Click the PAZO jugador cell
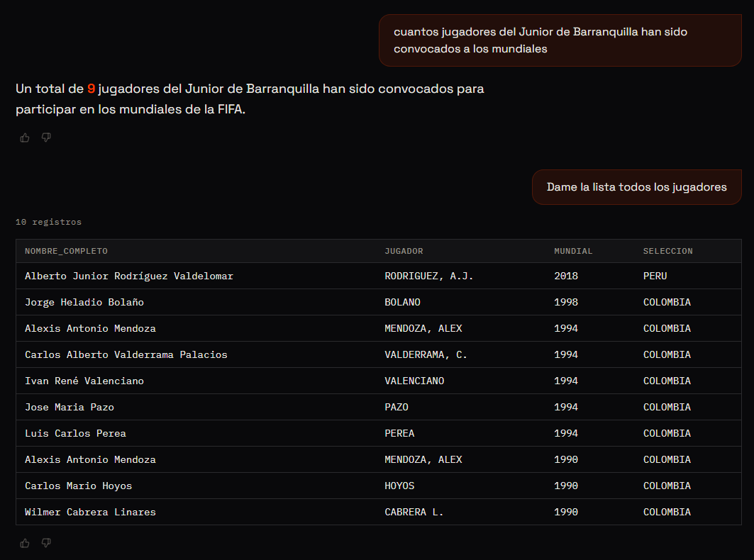This screenshot has width=754, height=560. click(397, 407)
